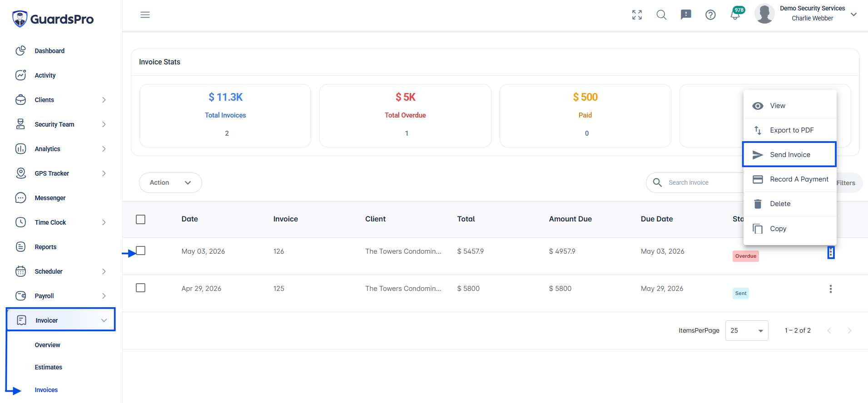
Task: Choose Record A Payment menu item
Action: click(x=790, y=179)
